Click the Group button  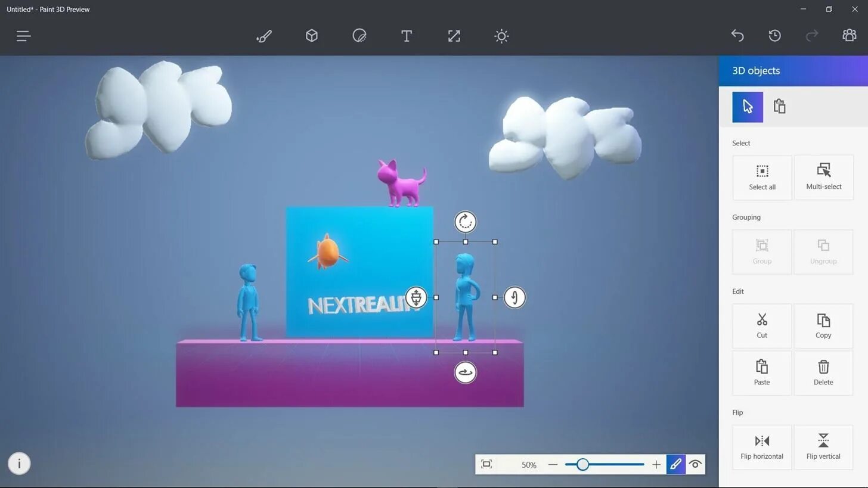tap(762, 252)
